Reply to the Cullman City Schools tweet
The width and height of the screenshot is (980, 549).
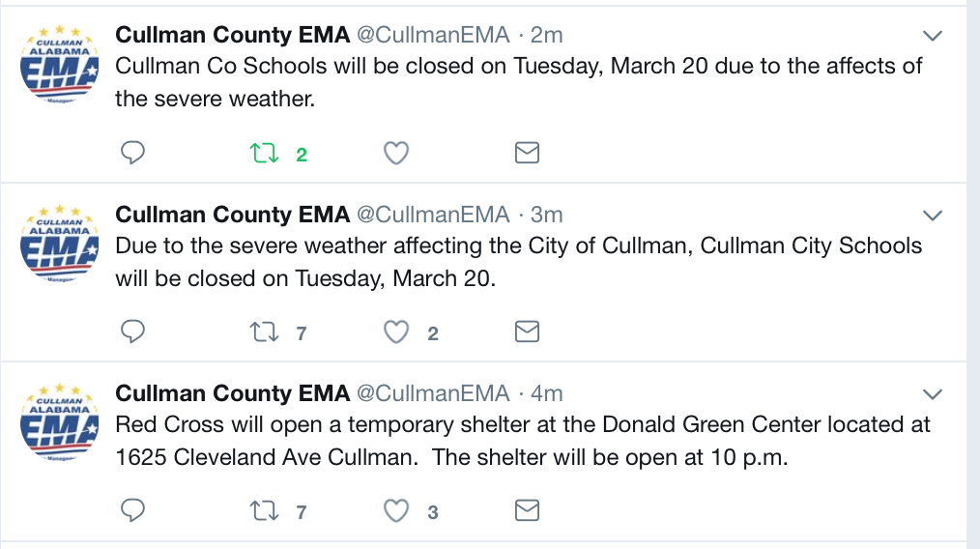point(132,332)
